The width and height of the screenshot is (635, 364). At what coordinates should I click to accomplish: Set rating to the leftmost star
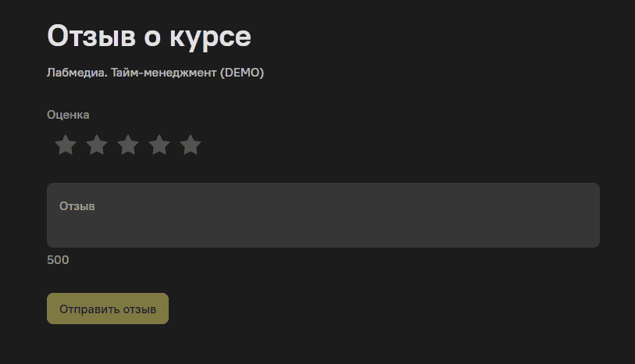click(x=66, y=145)
